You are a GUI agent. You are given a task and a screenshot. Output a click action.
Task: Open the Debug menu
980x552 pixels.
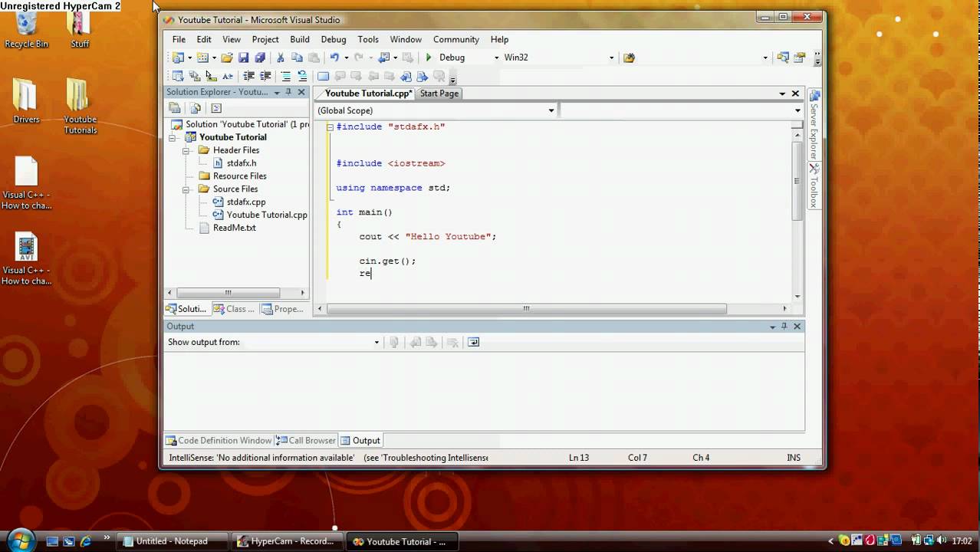pyautogui.click(x=334, y=39)
